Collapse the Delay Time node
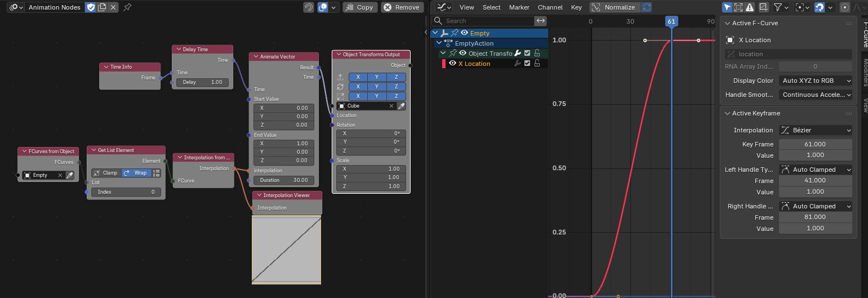This screenshot has width=868, height=298. [177, 50]
